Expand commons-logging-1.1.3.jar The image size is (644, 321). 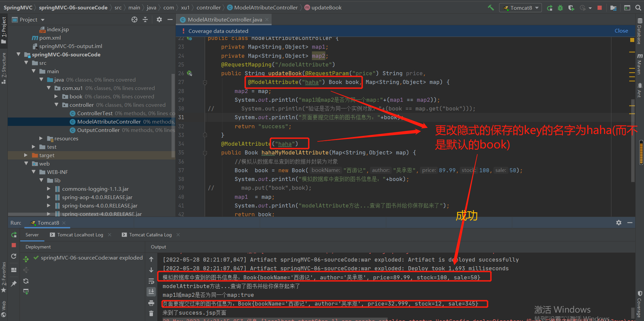(x=49, y=189)
